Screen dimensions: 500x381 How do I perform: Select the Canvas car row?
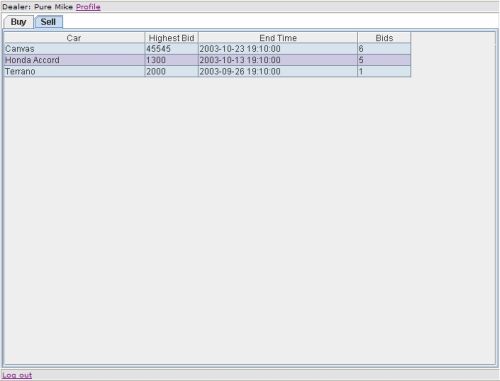207,49
